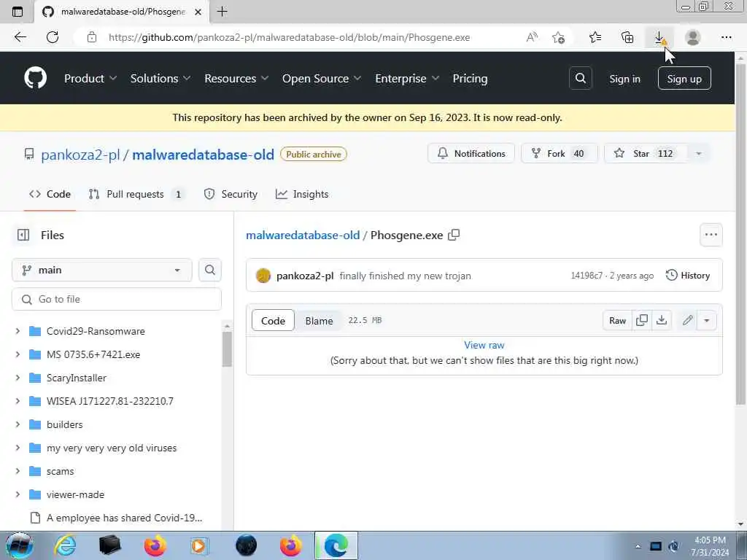Image resolution: width=747 pixels, height=560 pixels.
Task: Expand the scams folder
Action: 18,471
